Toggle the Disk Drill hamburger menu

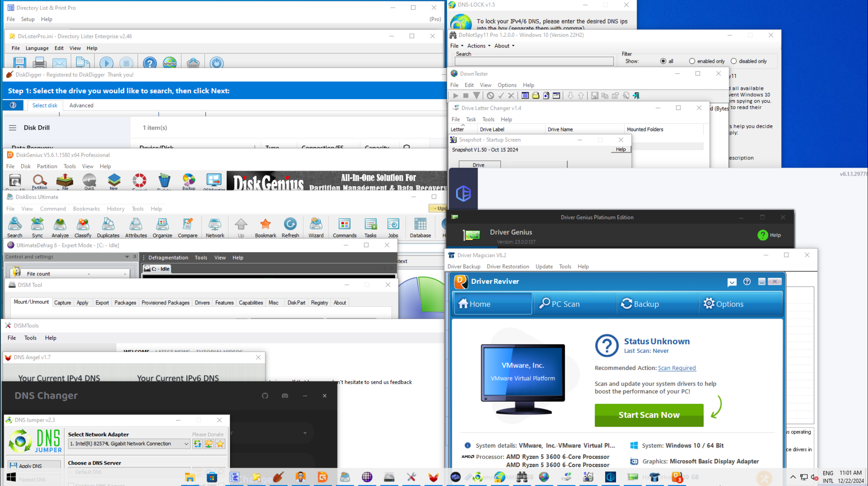pos(13,128)
